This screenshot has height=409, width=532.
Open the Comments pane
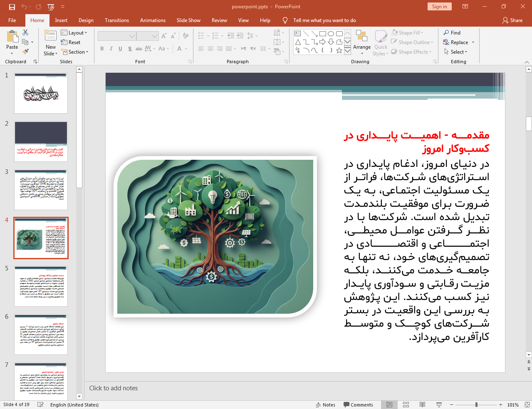click(x=358, y=405)
